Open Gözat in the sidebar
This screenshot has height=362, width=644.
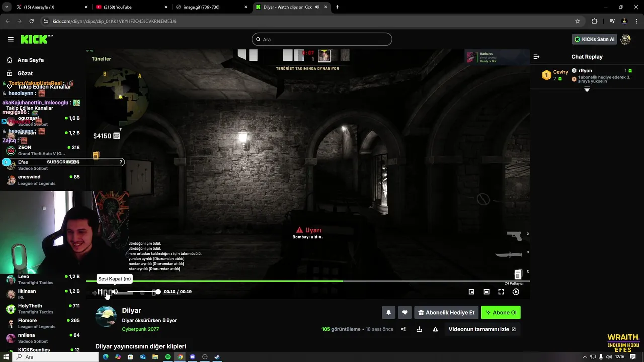click(x=25, y=73)
